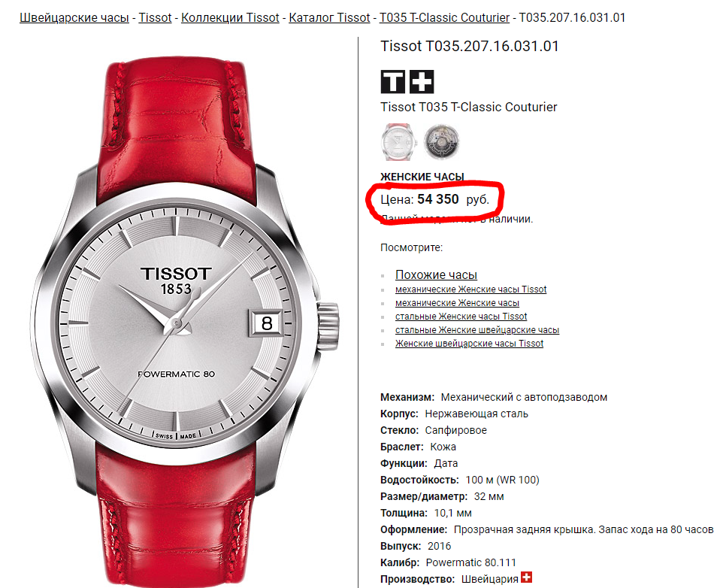Viewport: 720px width, 588px height.
Task: Click the large red Tissot watch image
Action: [x=186, y=323]
